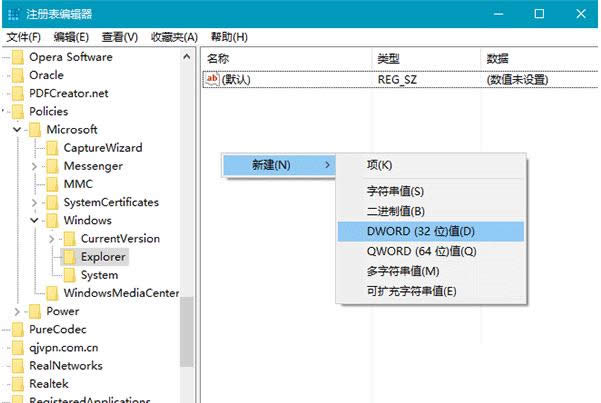Click the (数值未设置) data cell
This screenshot has width=601, height=403.
click(x=517, y=80)
